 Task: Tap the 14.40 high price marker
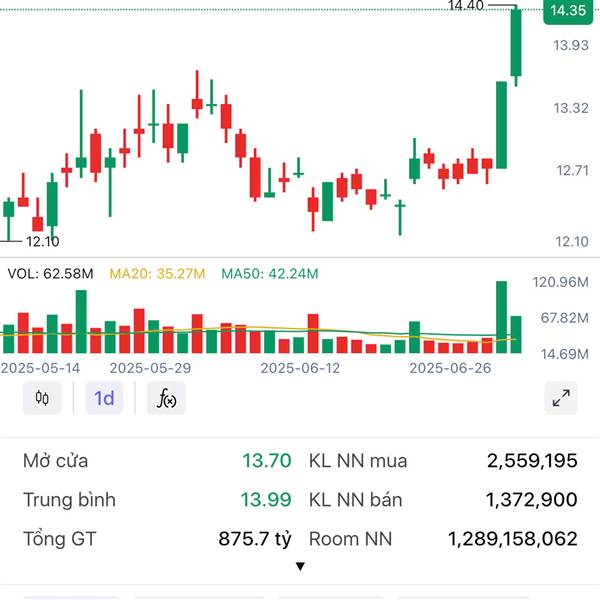[x=466, y=5]
